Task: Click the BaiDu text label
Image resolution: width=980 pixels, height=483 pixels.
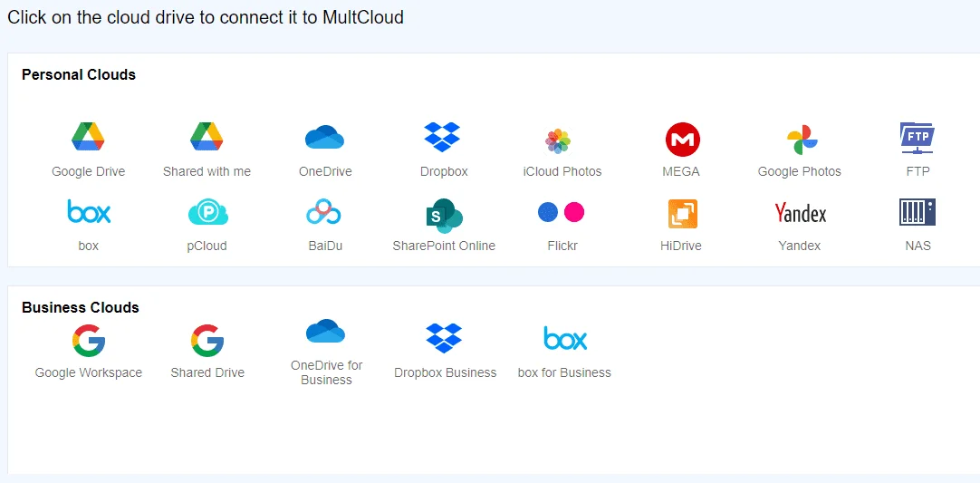Action: tap(325, 246)
